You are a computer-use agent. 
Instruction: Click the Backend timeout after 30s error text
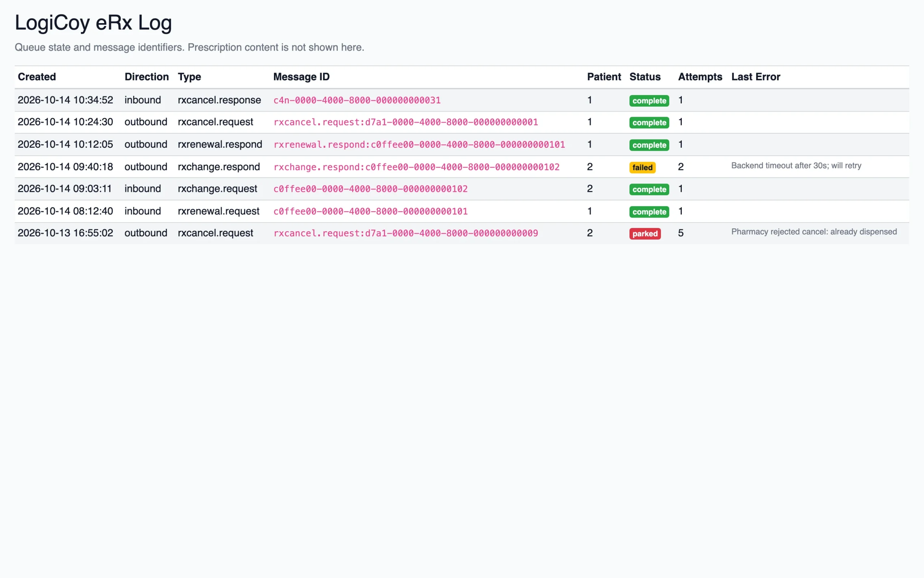pos(796,165)
